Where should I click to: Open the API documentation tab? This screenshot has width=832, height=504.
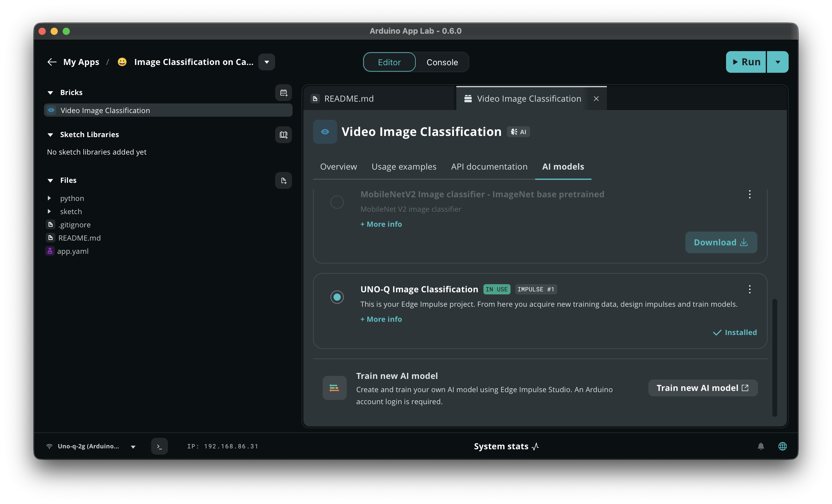point(489,167)
